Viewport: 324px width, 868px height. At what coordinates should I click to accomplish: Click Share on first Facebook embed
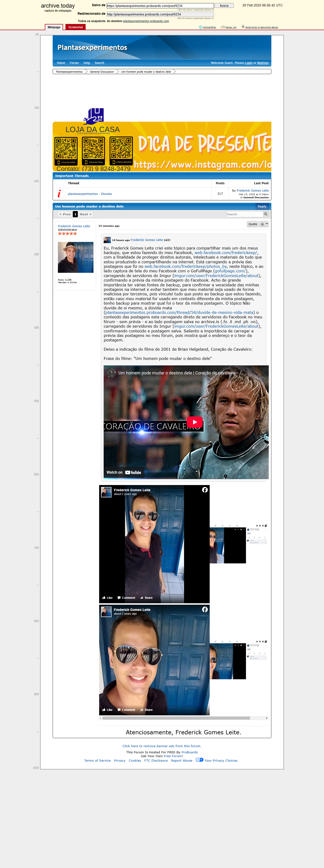[x=147, y=598]
